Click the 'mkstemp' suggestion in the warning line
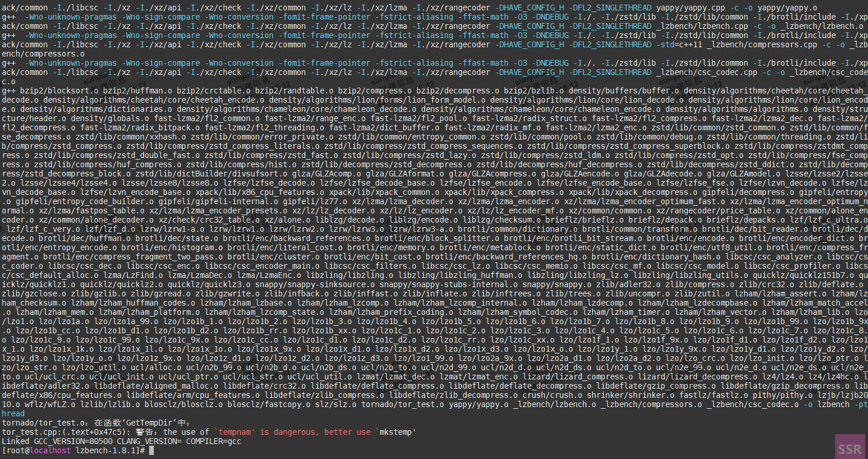The width and height of the screenshot is (868, 459). click(396, 432)
